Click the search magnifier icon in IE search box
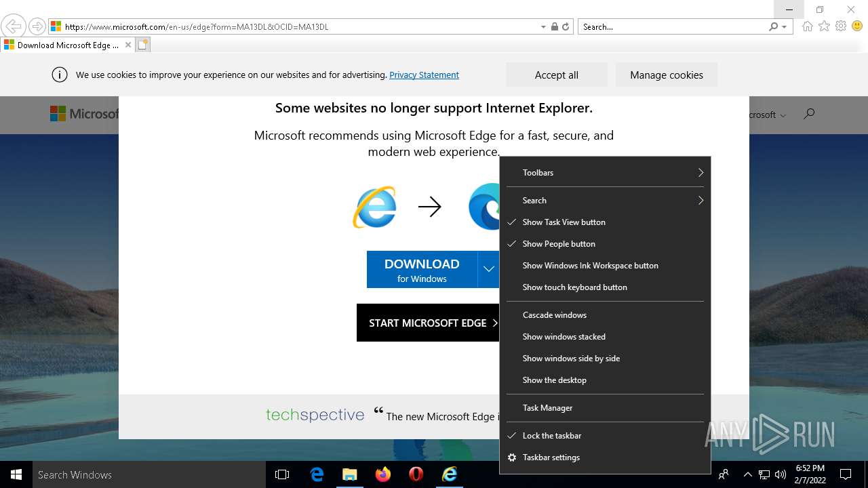This screenshot has height=488, width=868. point(773,27)
